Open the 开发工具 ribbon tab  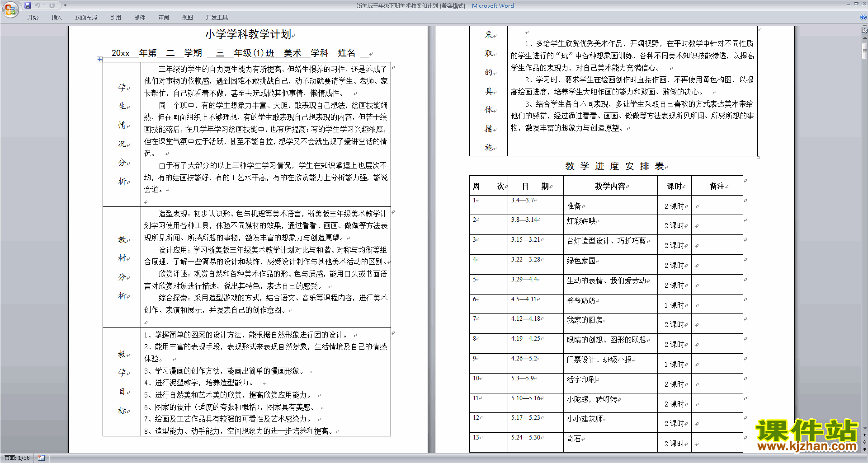pyautogui.click(x=217, y=17)
